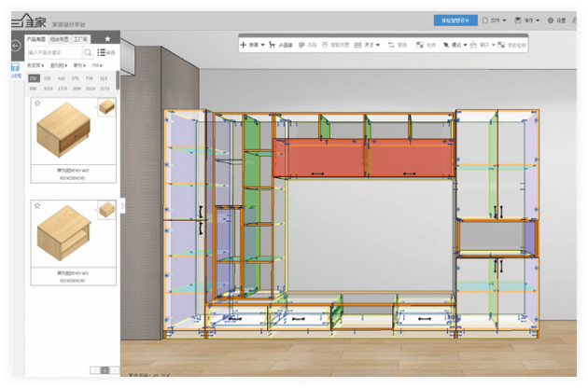Expand the file menu dropdown in the header

click(494, 20)
